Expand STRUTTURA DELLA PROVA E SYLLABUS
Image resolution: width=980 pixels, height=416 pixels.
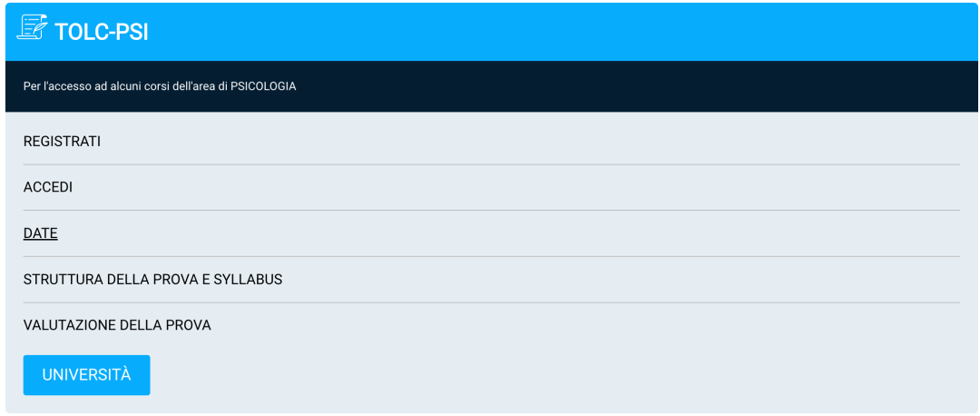[x=152, y=280]
